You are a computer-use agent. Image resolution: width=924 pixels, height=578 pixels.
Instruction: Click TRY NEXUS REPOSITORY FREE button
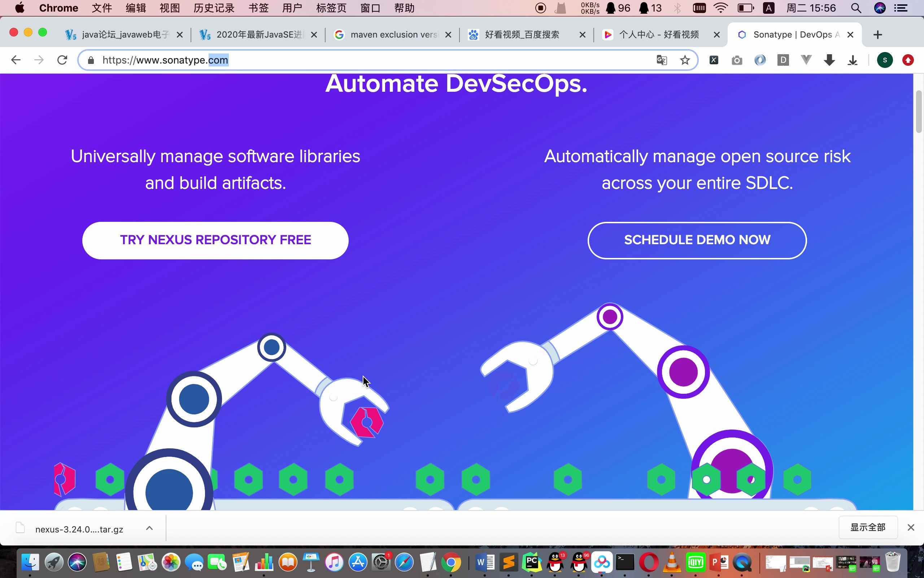[x=215, y=240]
